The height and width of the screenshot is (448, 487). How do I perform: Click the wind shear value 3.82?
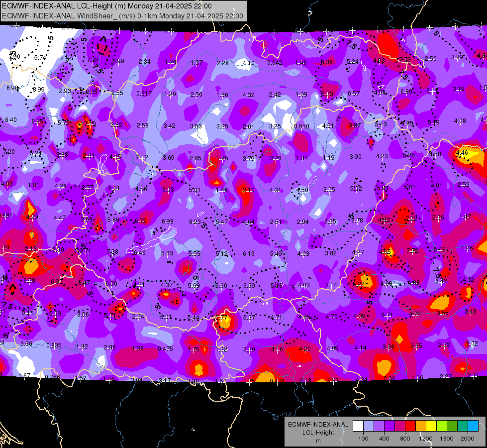[x=331, y=253]
